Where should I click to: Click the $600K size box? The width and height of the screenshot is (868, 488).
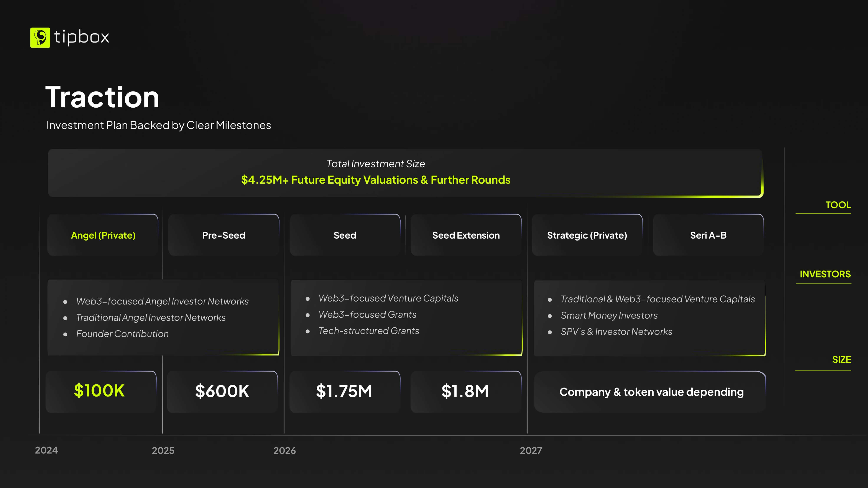[x=222, y=391]
